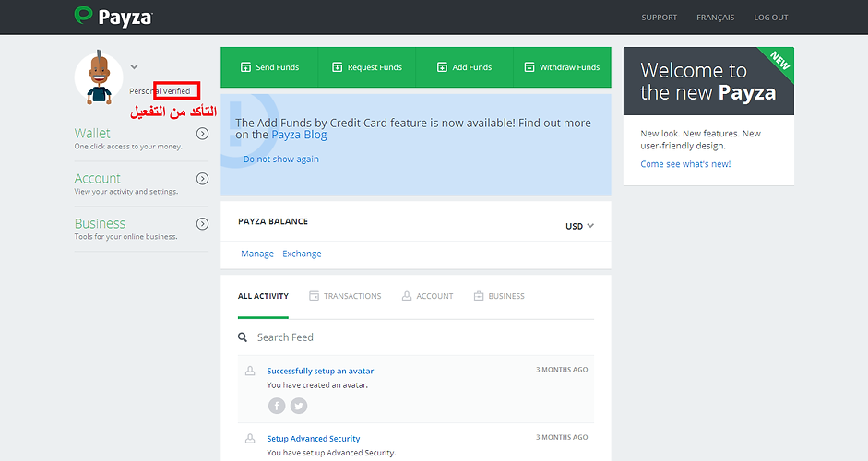
Task: Click the Payza logo
Action: pyautogui.click(x=113, y=17)
